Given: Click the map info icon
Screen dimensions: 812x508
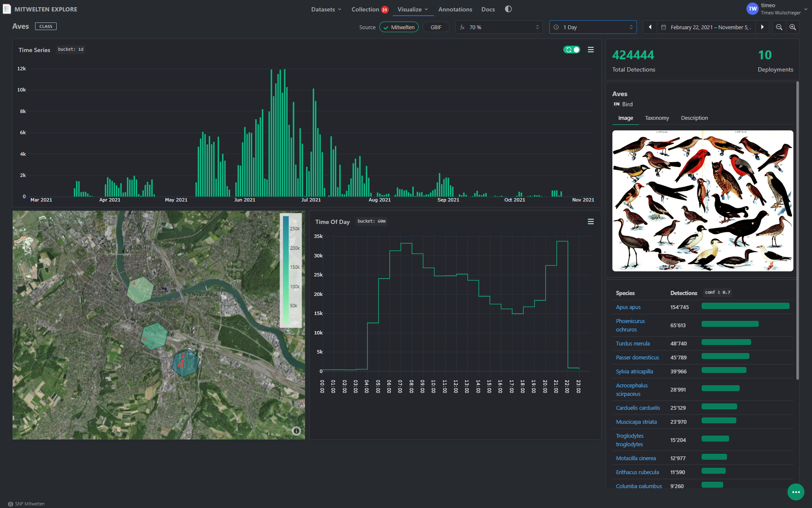Looking at the screenshot, I should (x=297, y=431).
